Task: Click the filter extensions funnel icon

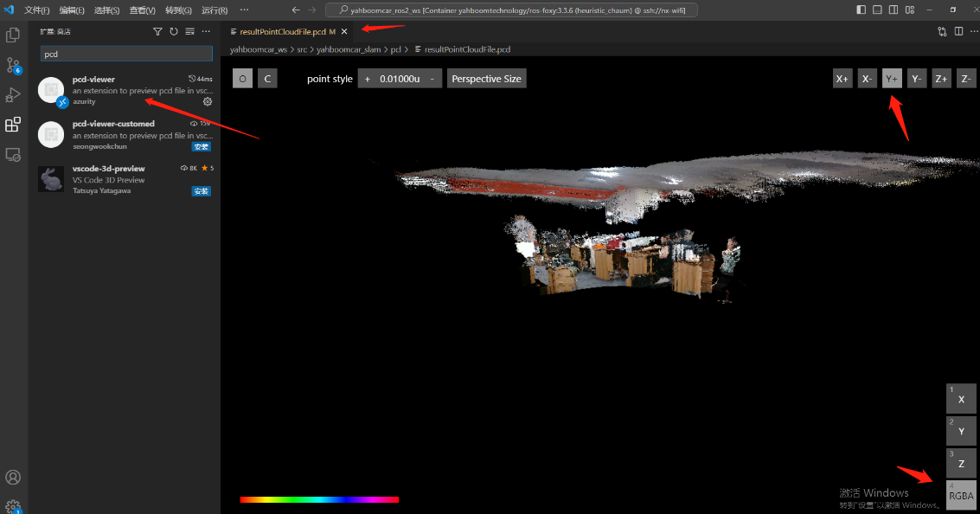Action: (x=157, y=31)
